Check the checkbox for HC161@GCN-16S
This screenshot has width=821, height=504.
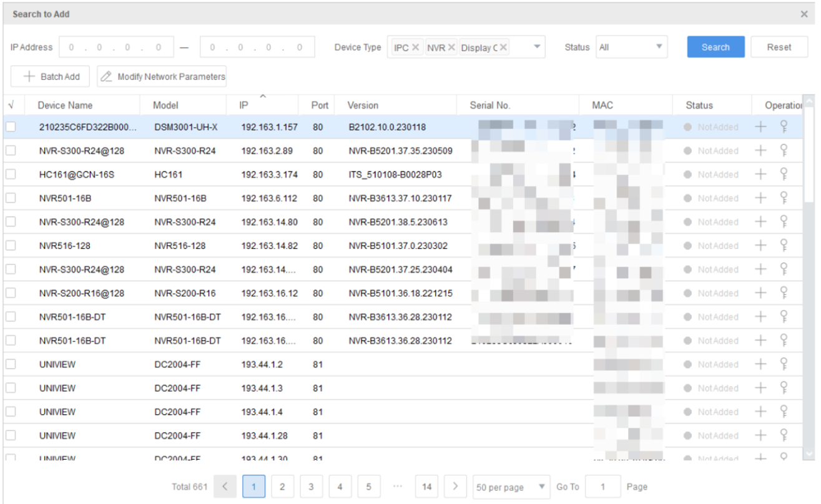click(11, 174)
